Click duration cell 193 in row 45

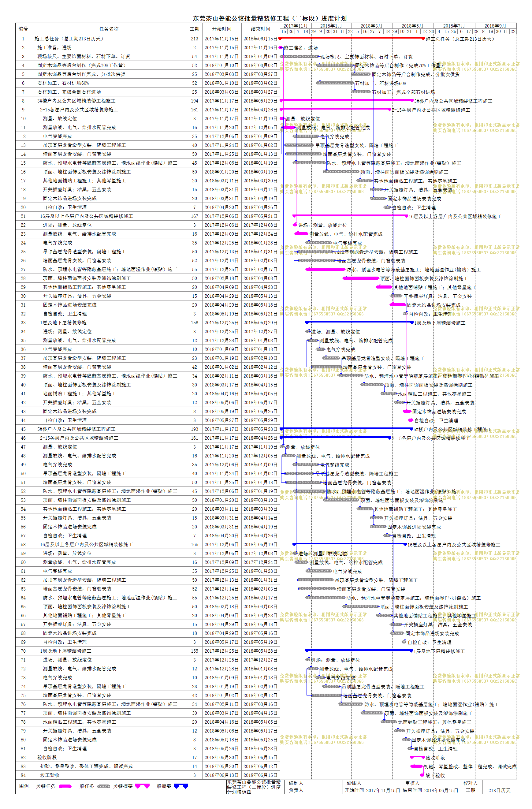pyautogui.click(x=195, y=429)
